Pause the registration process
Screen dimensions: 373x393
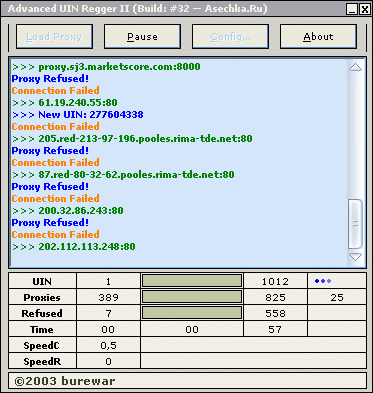click(142, 36)
